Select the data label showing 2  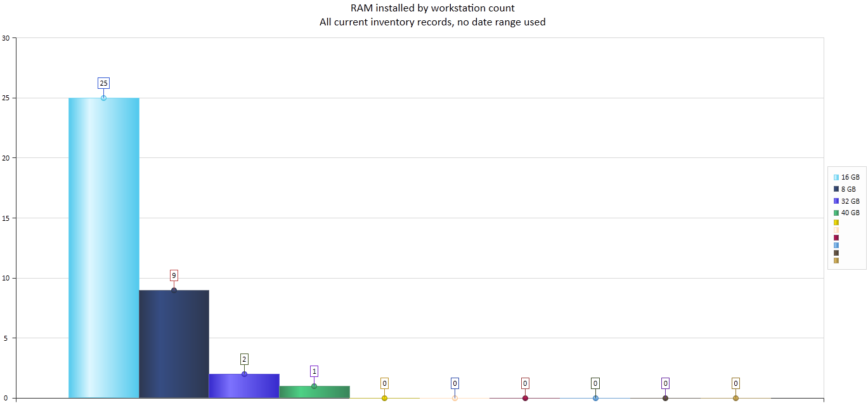(x=244, y=359)
